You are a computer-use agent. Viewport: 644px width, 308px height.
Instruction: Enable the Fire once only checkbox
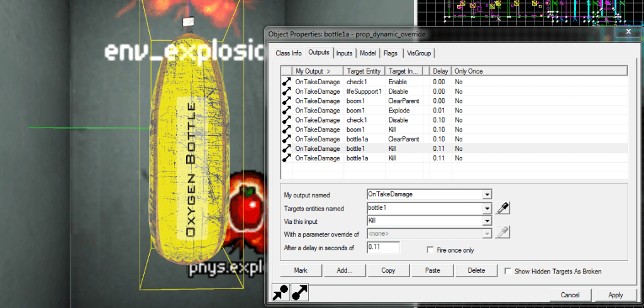[x=431, y=250]
